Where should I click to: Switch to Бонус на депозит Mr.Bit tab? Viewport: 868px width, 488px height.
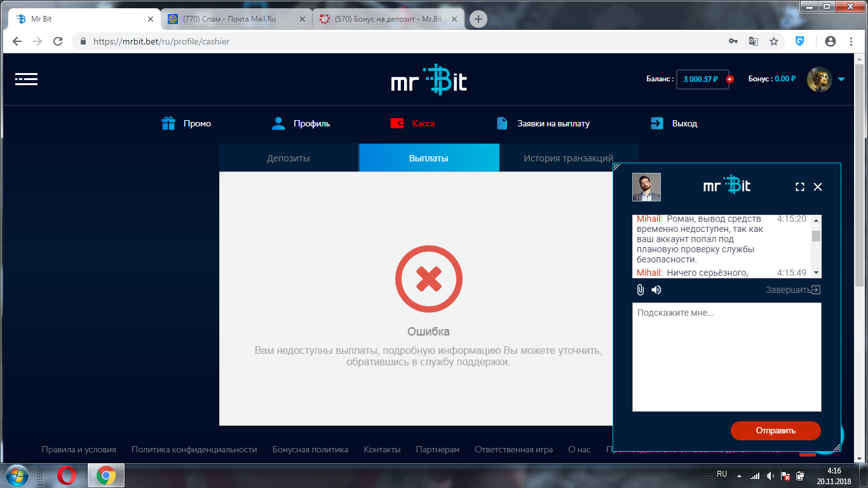388,19
